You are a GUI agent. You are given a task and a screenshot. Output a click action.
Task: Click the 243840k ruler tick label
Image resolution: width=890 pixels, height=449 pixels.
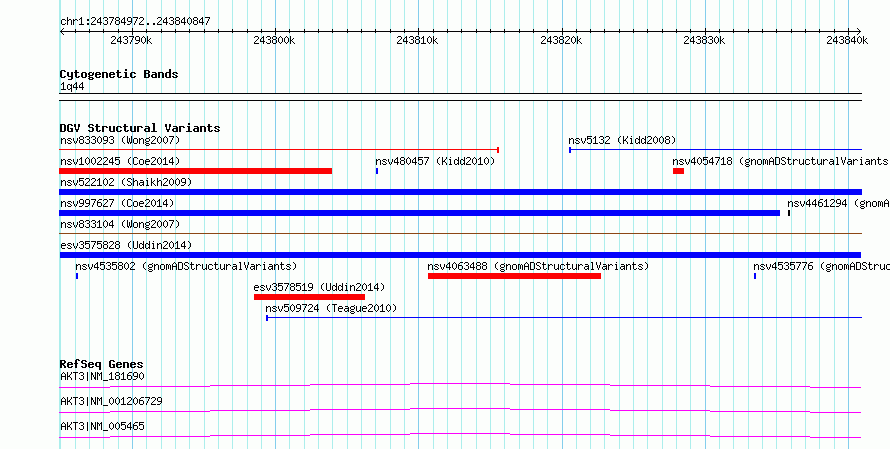pyautogui.click(x=847, y=40)
